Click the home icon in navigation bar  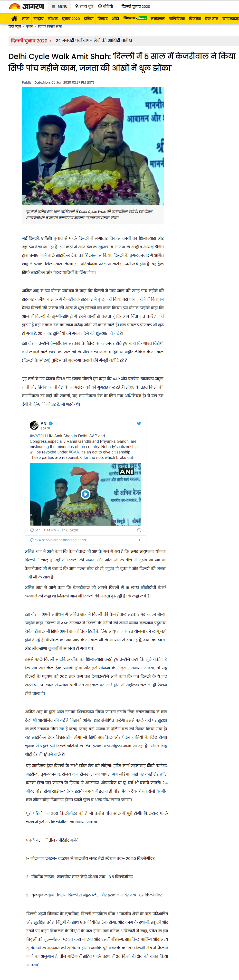tap(14, 18)
